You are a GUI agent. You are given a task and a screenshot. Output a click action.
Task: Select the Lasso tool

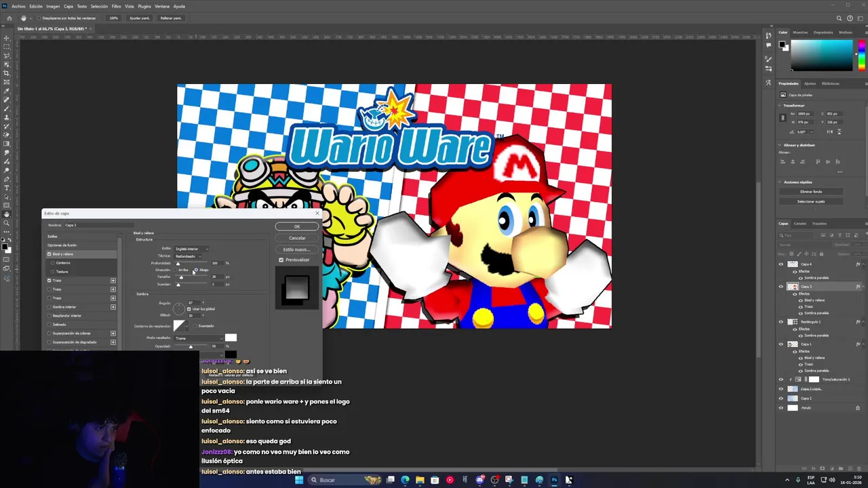(x=7, y=56)
